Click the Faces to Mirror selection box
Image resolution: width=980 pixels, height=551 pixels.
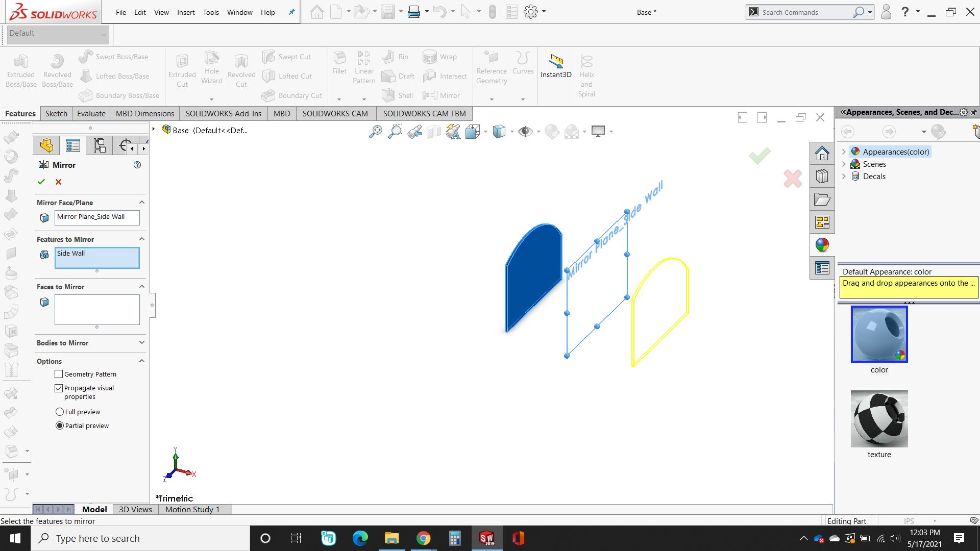tap(97, 309)
